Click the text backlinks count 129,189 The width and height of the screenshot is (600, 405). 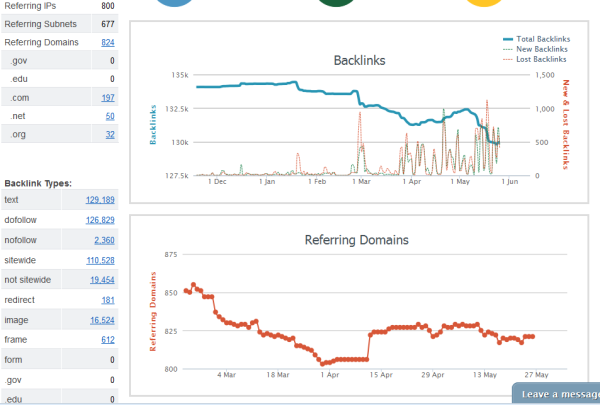pos(100,201)
